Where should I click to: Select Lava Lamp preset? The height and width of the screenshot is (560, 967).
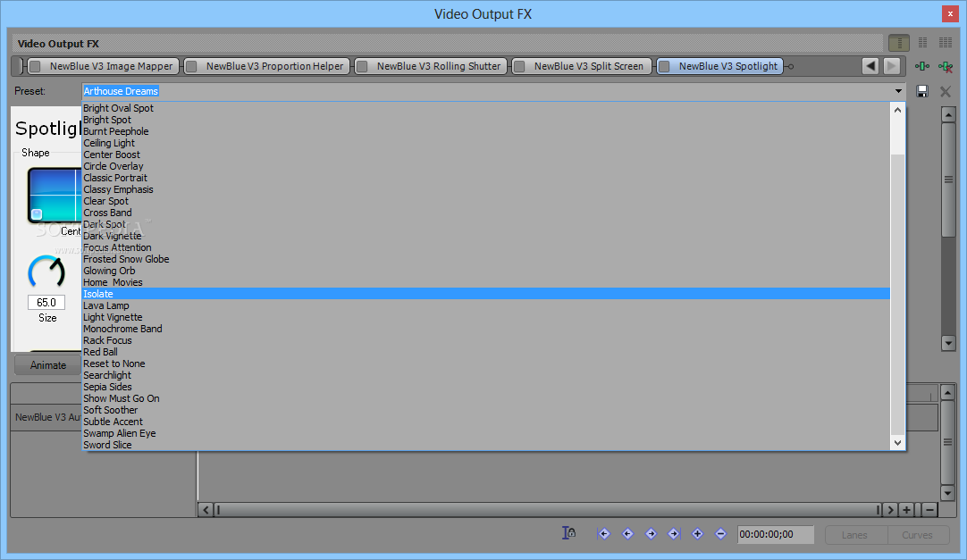[486, 305]
